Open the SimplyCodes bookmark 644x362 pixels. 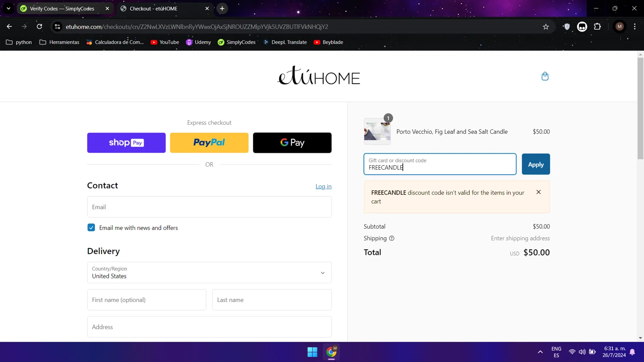[237, 42]
